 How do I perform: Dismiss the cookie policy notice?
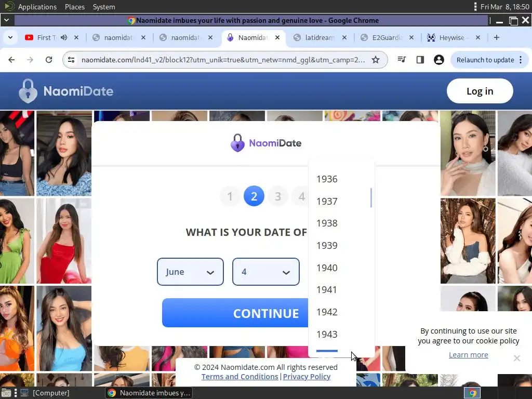point(517,358)
